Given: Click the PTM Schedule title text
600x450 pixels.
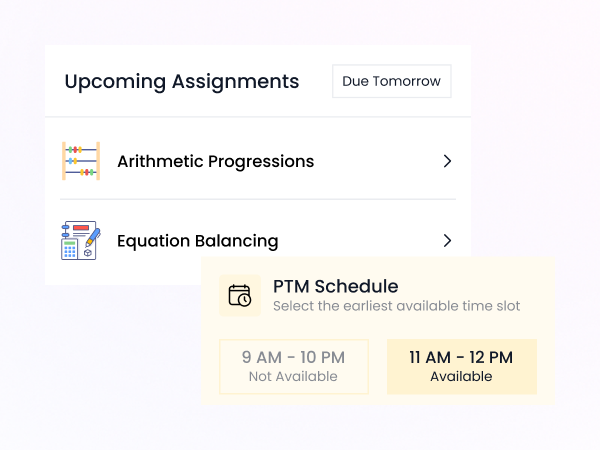Looking at the screenshot, I should (x=335, y=287).
